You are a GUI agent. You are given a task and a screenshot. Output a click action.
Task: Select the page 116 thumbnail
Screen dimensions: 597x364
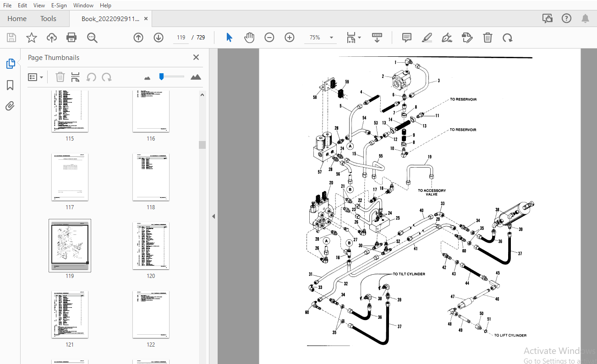point(151,110)
